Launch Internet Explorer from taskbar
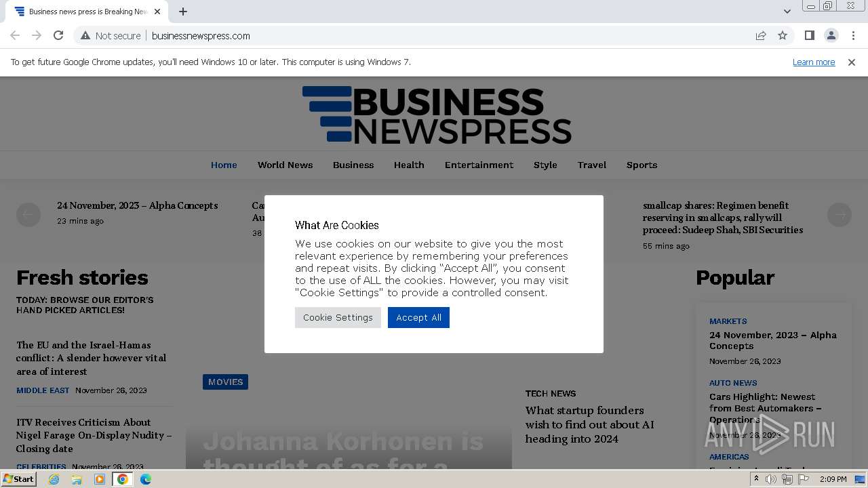 (x=54, y=479)
